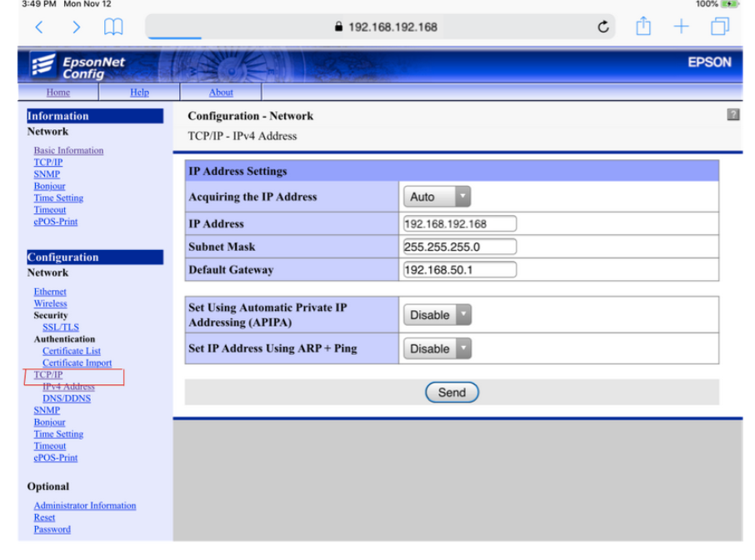This screenshot has height=560, width=755.
Task: Show all open Safari tabs
Action: [718, 27]
